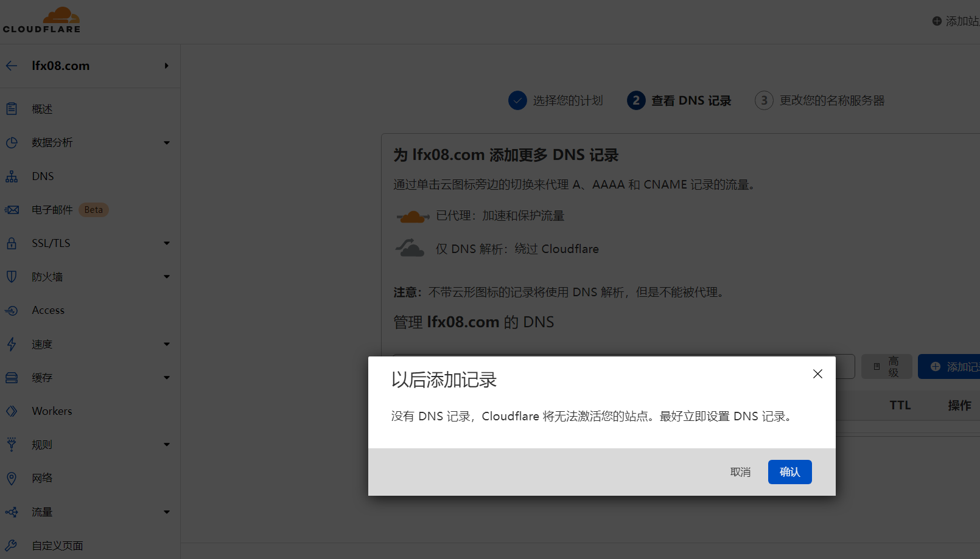Click the orange proxied cloud icon

tap(413, 217)
